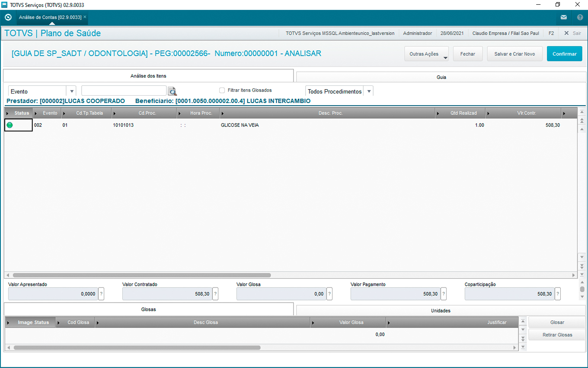Click the search text input field
The image size is (588, 368).
[x=124, y=90]
